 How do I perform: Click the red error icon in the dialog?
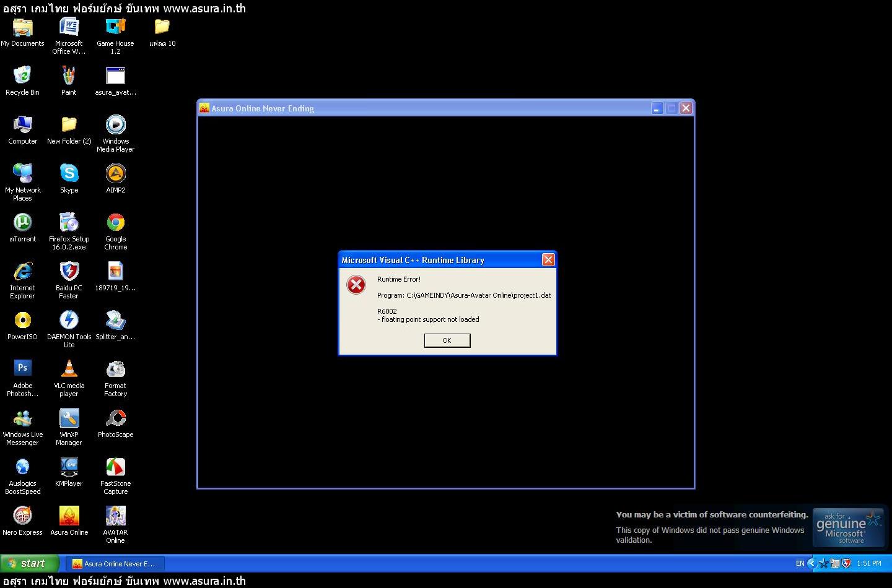[x=356, y=285]
